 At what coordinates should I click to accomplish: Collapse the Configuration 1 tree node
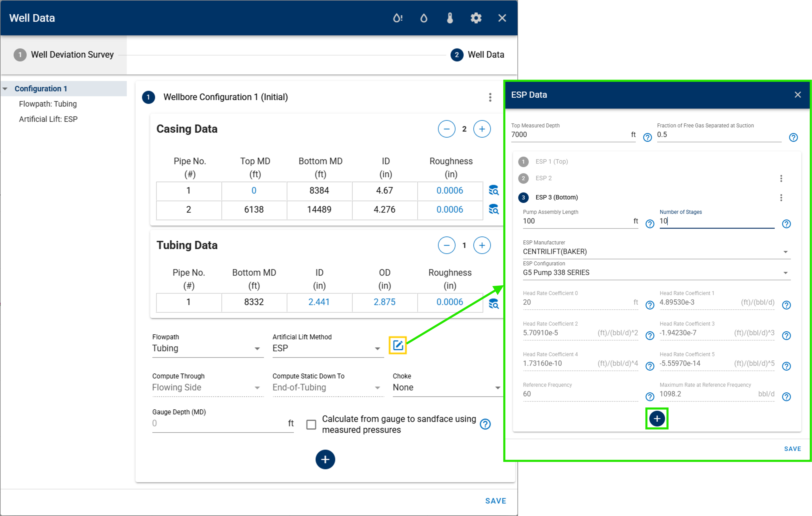tap(5, 89)
